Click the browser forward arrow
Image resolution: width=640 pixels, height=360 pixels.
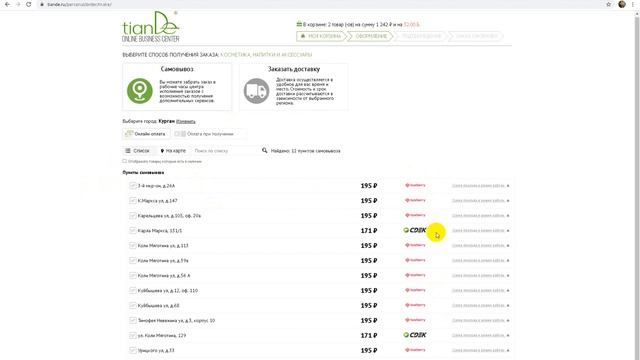tap(18, 4)
